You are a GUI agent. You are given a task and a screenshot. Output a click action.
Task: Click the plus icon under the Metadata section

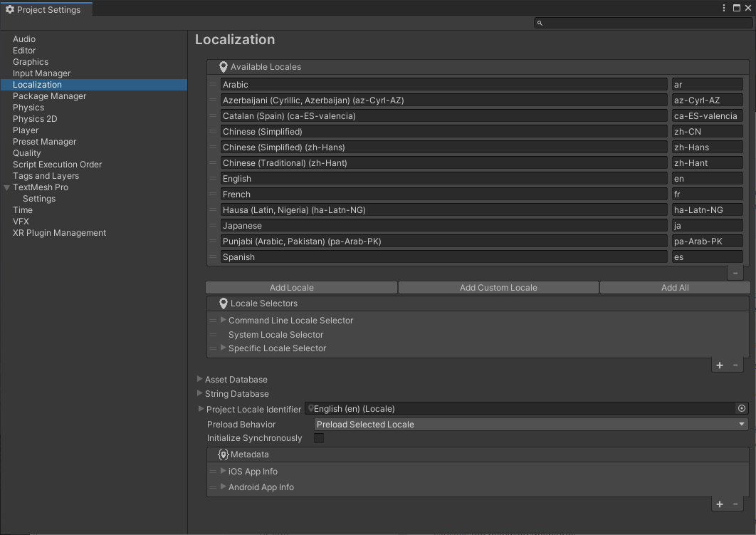(x=719, y=504)
